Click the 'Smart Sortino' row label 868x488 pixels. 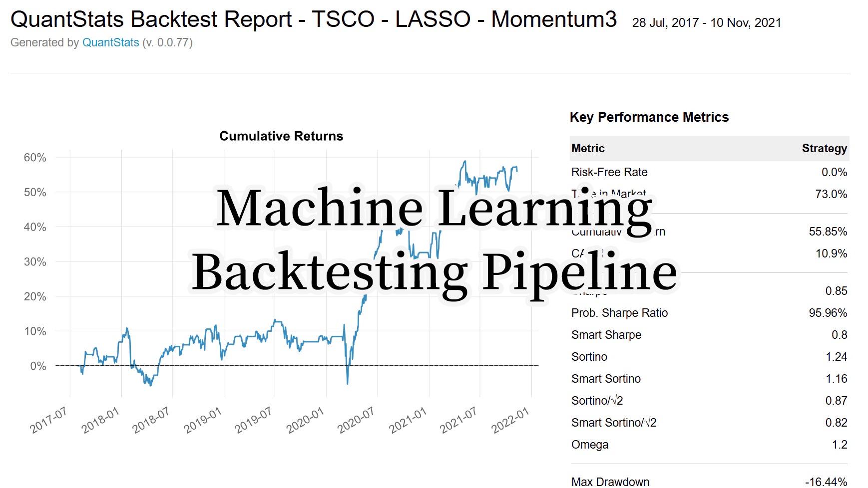click(606, 379)
